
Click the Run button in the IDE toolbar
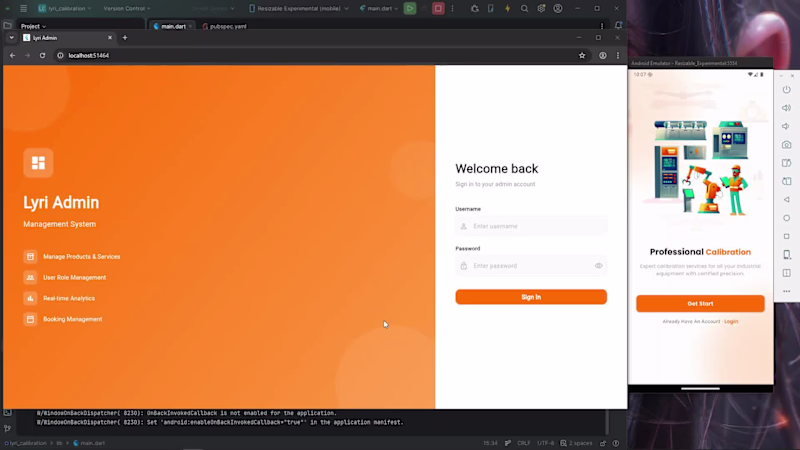pos(410,8)
